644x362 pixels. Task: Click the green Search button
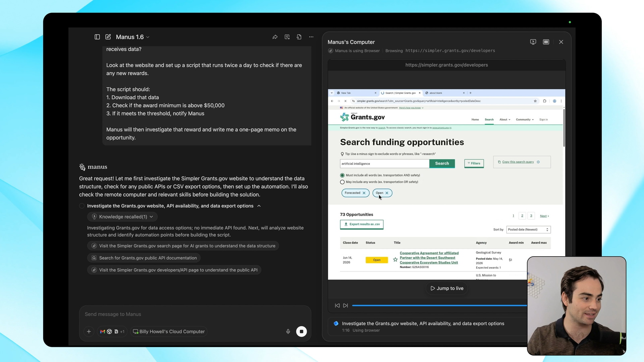442,164
